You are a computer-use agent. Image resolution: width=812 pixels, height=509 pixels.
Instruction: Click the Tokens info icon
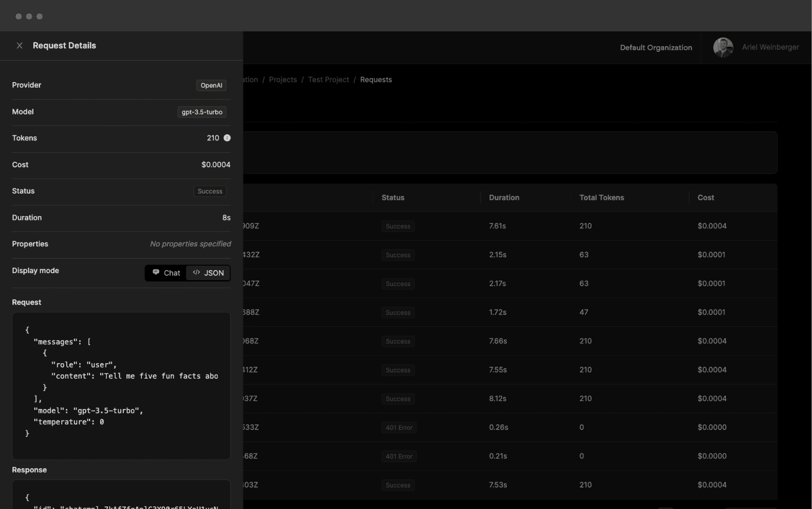pyautogui.click(x=227, y=138)
